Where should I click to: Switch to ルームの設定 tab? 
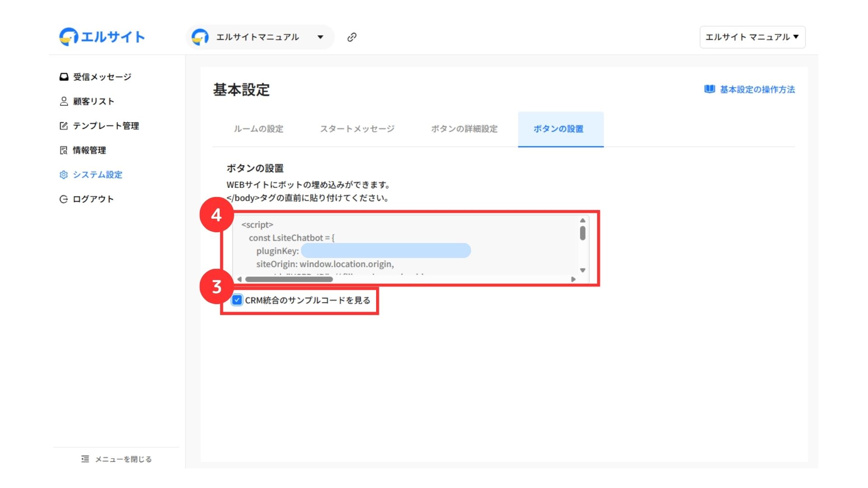(x=258, y=129)
